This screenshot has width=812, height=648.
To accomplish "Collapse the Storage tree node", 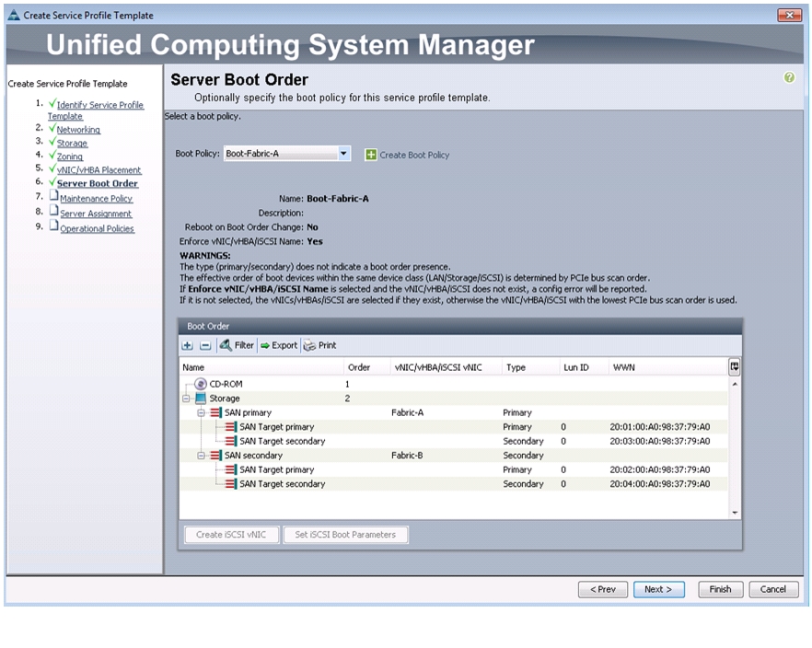I will [186, 399].
